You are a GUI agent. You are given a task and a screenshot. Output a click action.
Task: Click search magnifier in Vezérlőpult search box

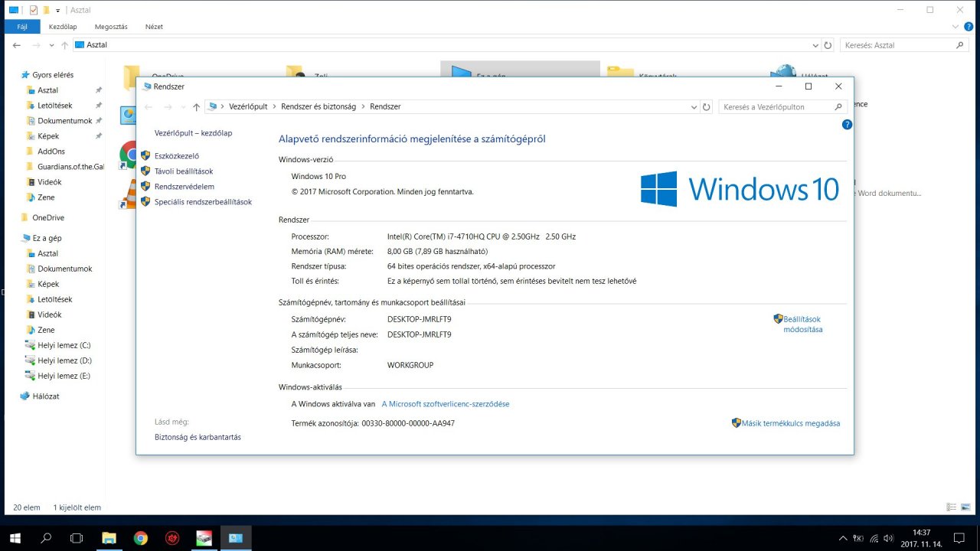tap(839, 107)
